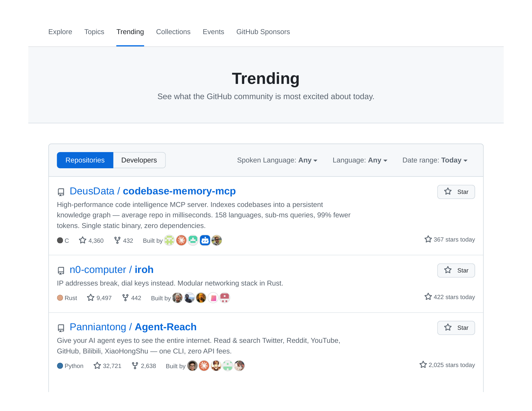Click the Agent-Reach description text
The image size is (532, 411).
199,346
